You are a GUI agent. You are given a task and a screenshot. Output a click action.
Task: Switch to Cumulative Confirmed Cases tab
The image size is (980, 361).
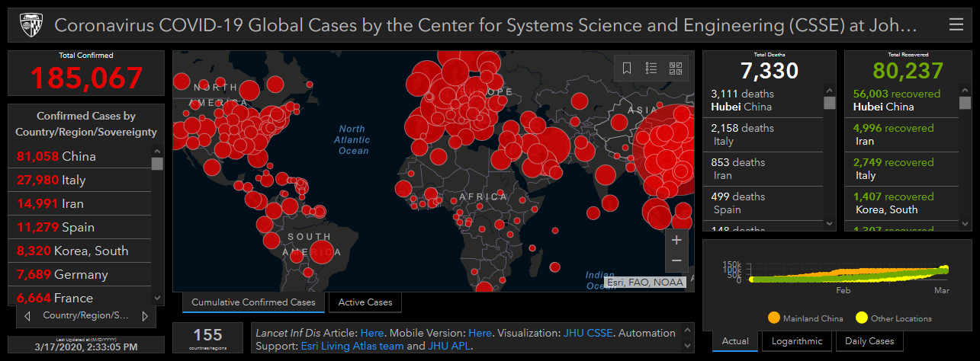pyautogui.click(x=253, y=302)
